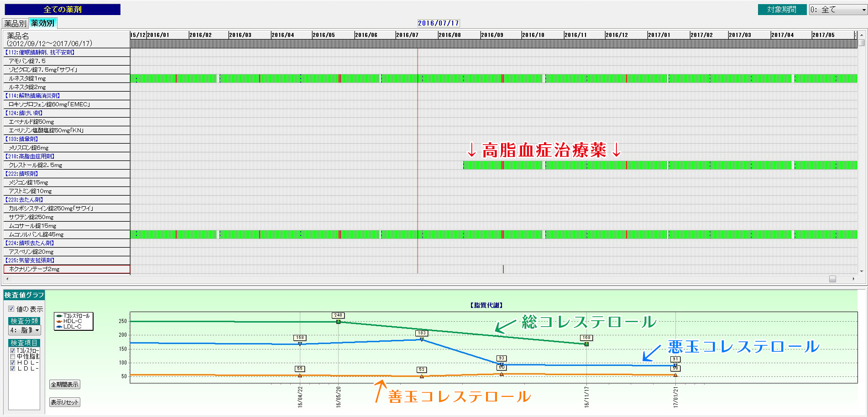Select the アモバン錠7.5 drug row
Screen dimensions: 868x417
(67, 61)
